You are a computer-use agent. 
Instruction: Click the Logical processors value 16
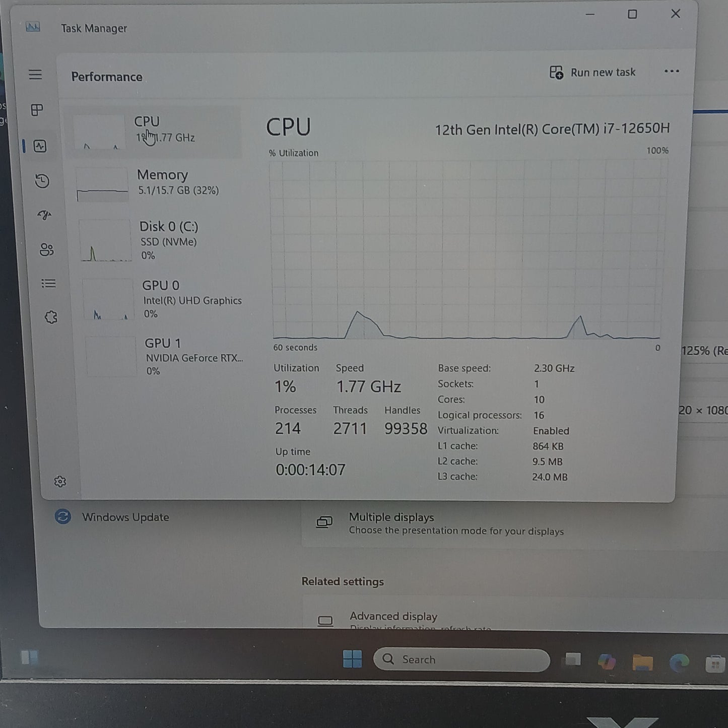pyautogui.click(x=539, y=415)
